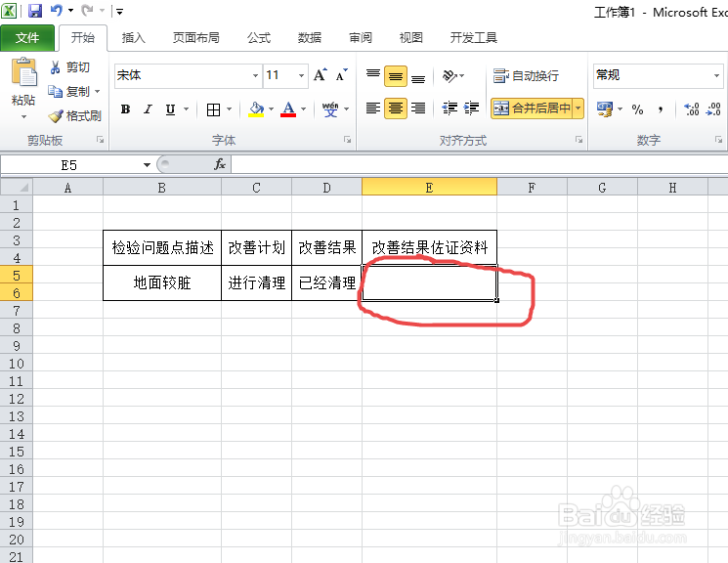Click the Name Box showing E5
The width and height of the screenshot is (728, 563).
point(69,165)
